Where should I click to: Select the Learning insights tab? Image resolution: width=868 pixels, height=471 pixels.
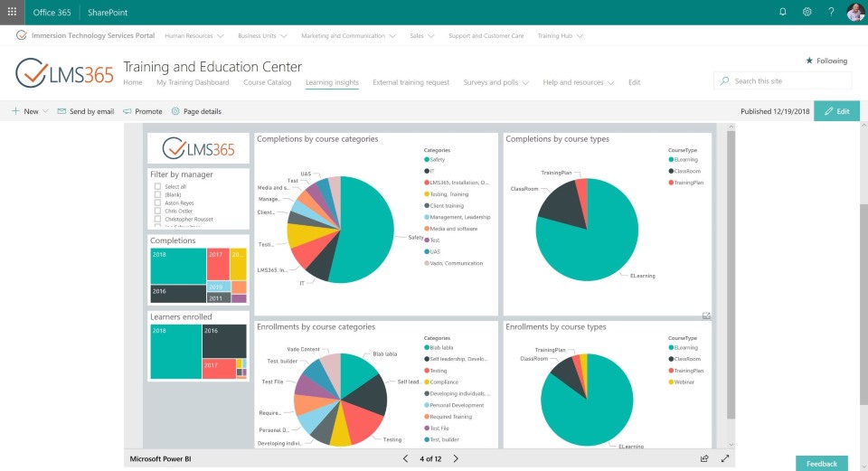pyautogui.click(x=332, y=82)
